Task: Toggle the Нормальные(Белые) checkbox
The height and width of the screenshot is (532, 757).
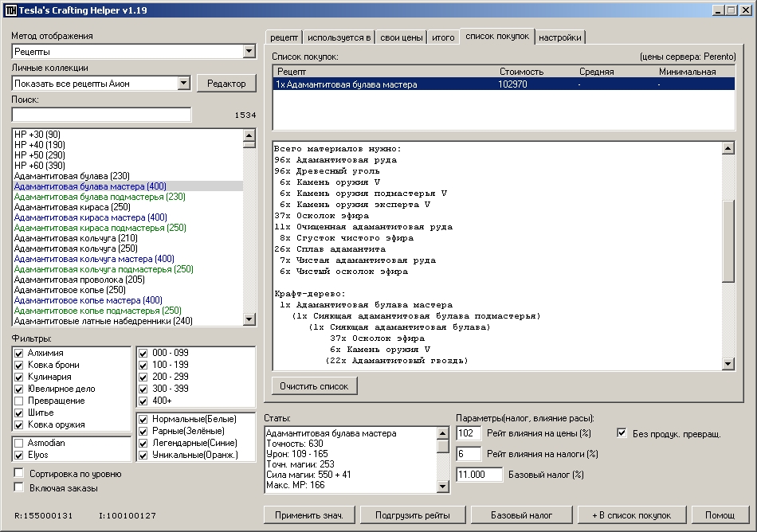Action: (x=143, y=419)
